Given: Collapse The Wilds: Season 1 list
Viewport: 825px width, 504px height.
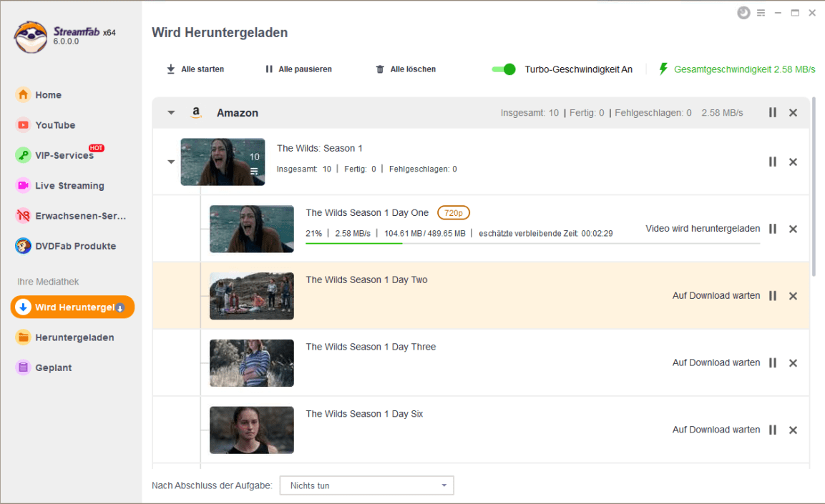Looking at the screenshot, I should 171,162.
